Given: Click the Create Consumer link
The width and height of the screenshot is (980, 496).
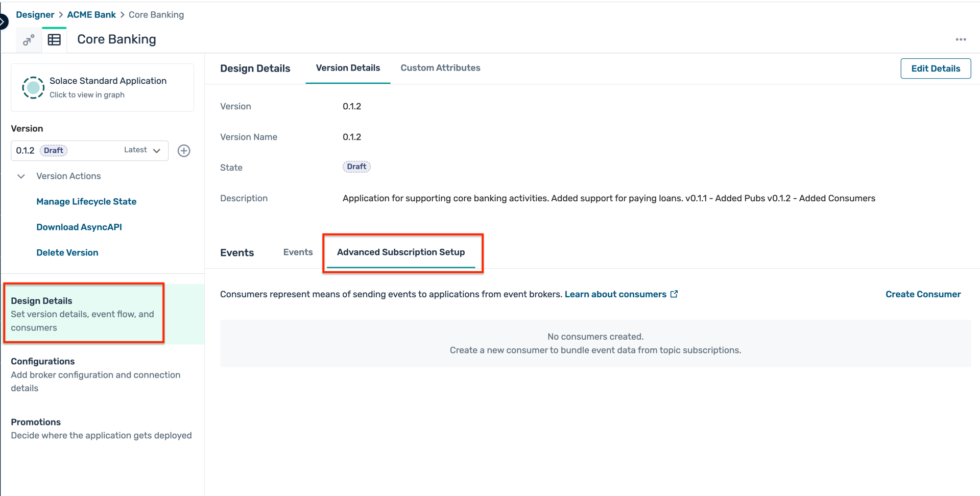Looking at the screenshot, I should [x=923, y=294].
